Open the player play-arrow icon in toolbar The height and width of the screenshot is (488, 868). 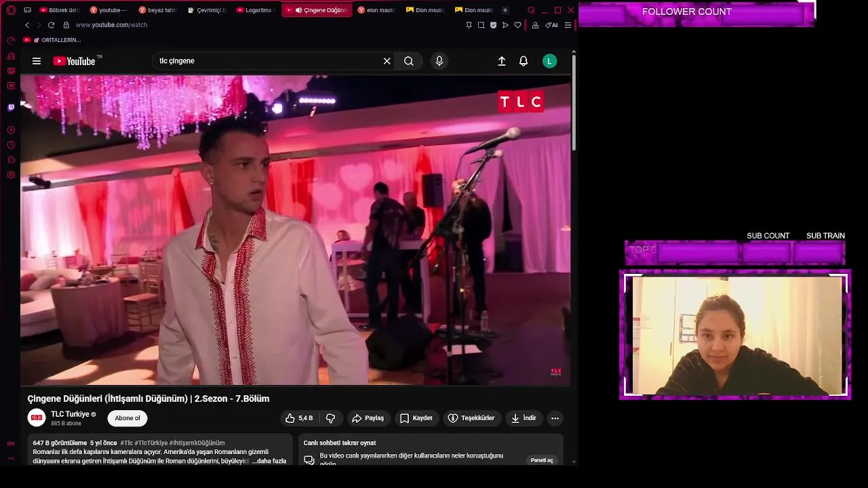(505, 25)
